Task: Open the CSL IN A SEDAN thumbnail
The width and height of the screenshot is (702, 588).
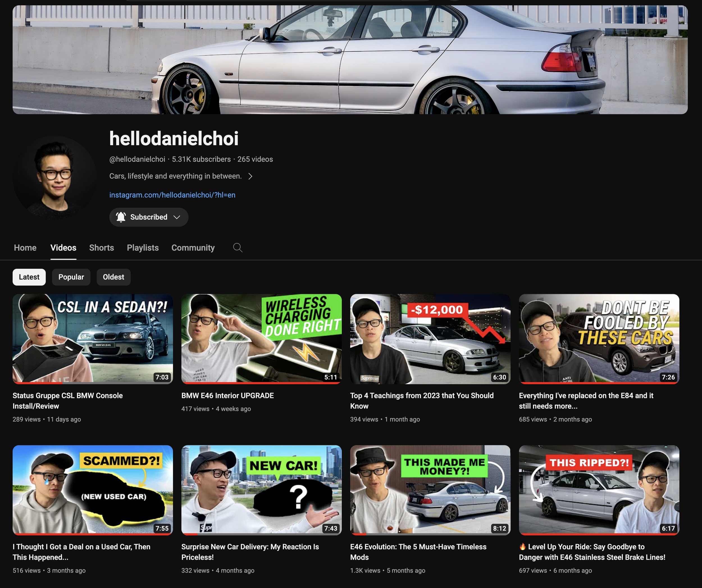Action: pyautogui.click(x=93, y=339)
